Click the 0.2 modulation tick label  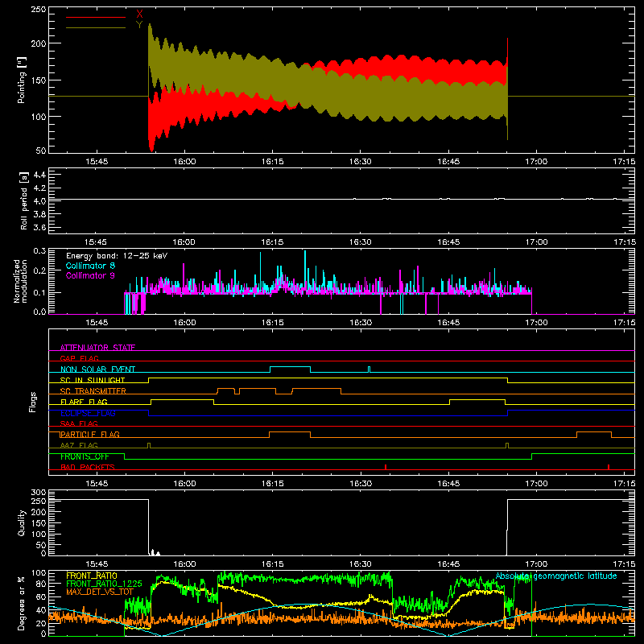(x=39, y=270)
